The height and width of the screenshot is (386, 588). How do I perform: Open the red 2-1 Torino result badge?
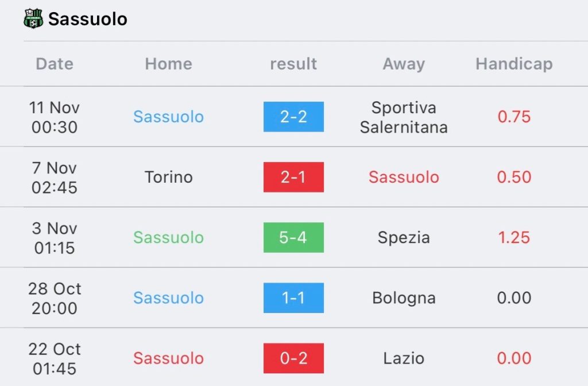[293, 177]
